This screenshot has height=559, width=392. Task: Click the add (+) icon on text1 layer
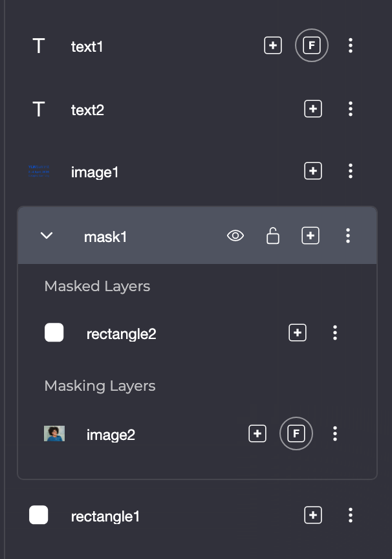273,45
